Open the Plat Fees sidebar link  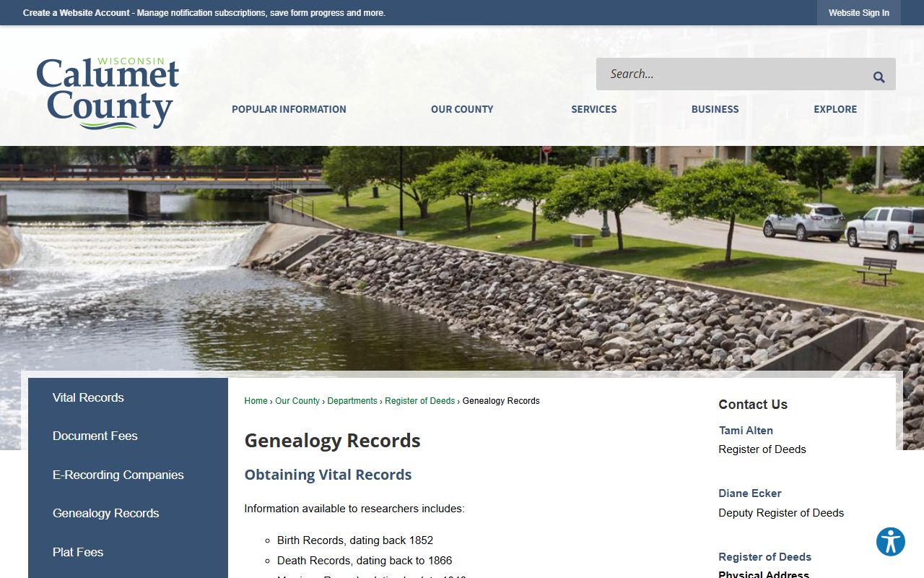pyautogui.click(x=78, y=552)
